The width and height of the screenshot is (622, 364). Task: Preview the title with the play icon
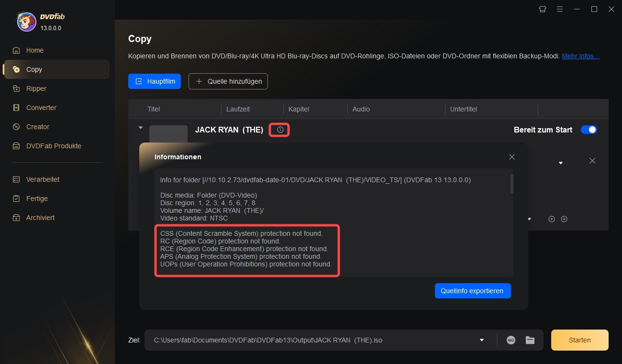point(552,219)
